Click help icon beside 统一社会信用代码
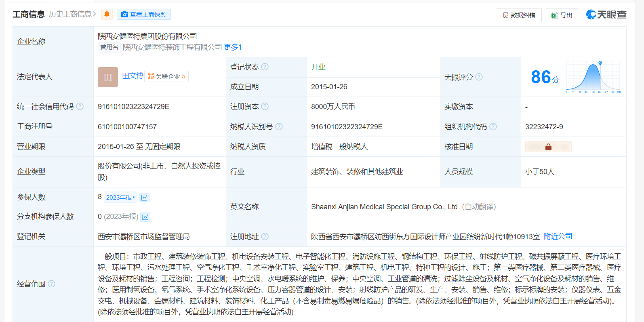This screenshot has height=322, width=644. click(80, 106)
